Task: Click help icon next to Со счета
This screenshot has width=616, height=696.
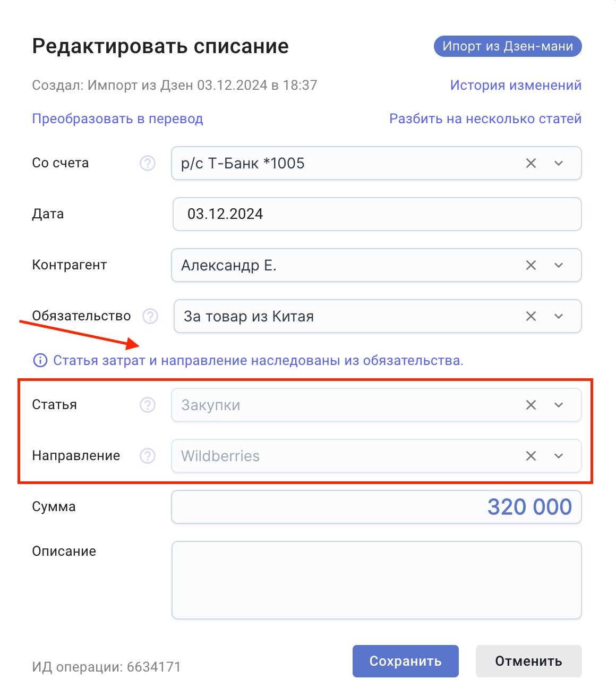Action: pyautogui.click(x=148, y=163)
